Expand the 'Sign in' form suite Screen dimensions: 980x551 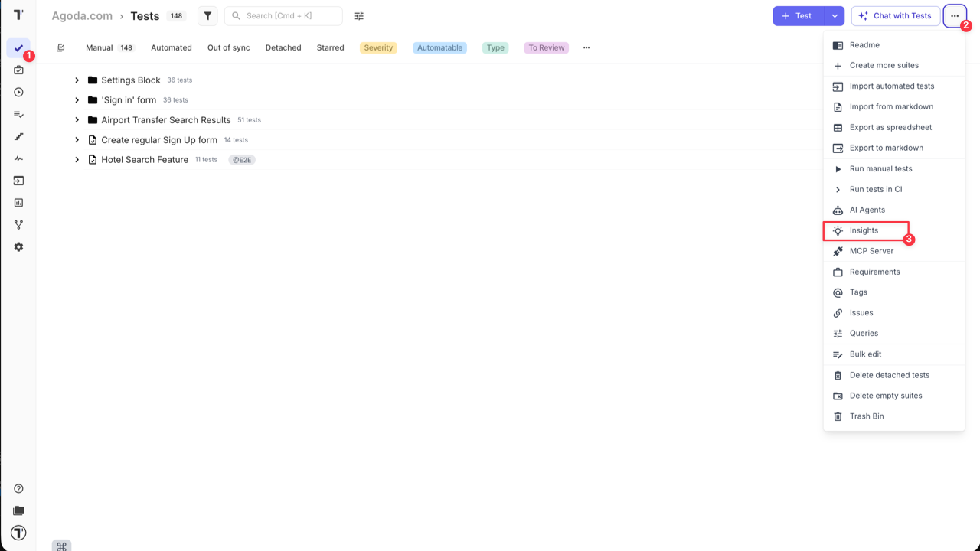pos(77,99)
